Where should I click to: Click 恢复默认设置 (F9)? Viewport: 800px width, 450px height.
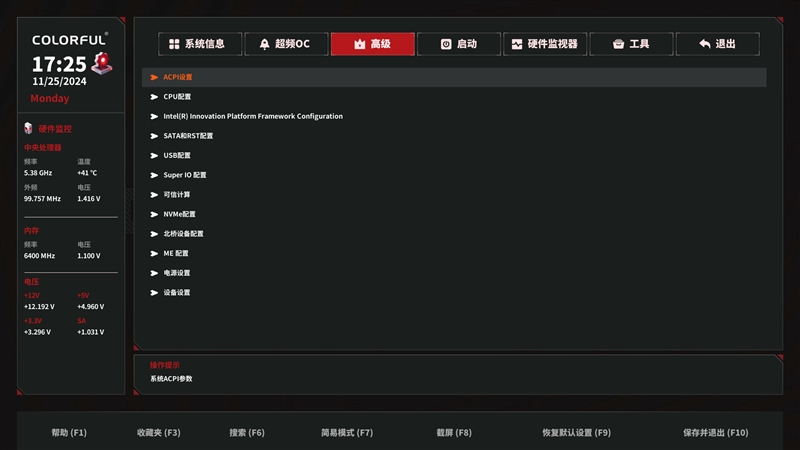pyautogui.click(x=577, y=433)
